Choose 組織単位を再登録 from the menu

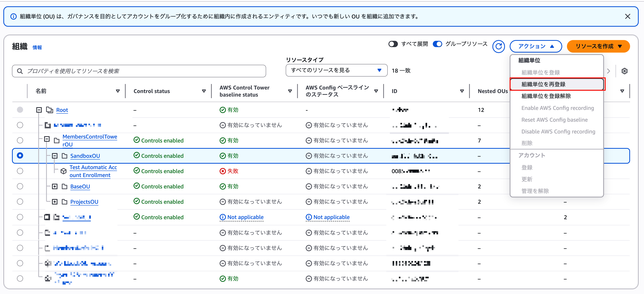pos(544,84)
